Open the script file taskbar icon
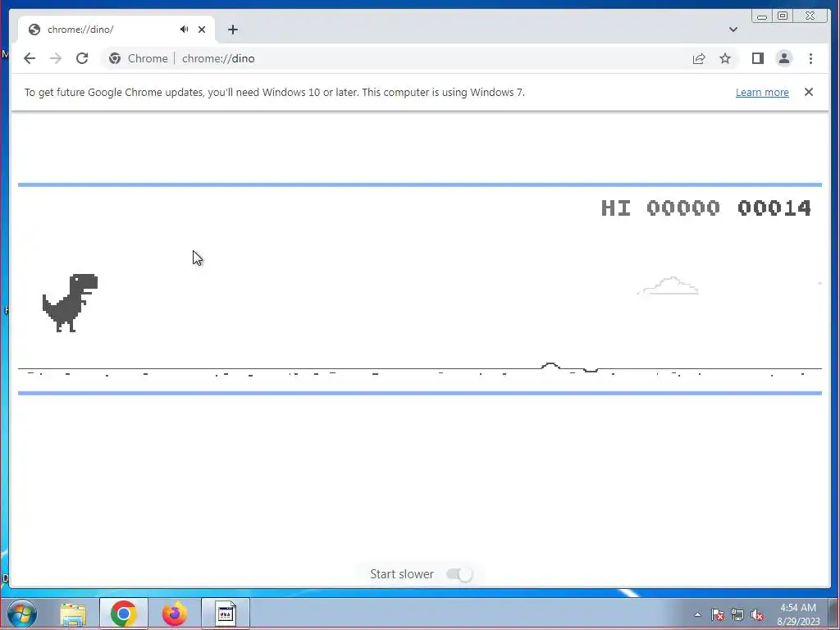 [x=226, y=614]
